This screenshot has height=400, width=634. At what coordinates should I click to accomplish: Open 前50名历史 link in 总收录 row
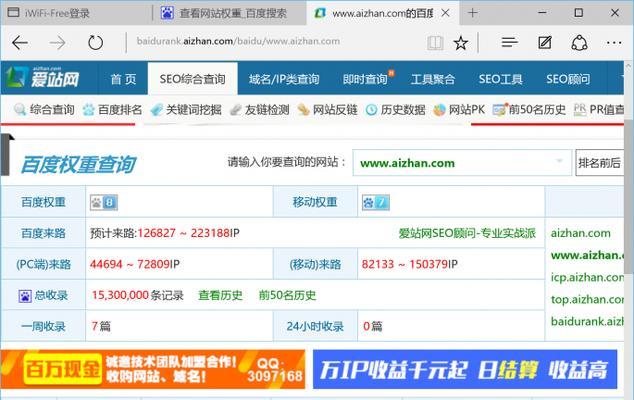tap(287, 295)
